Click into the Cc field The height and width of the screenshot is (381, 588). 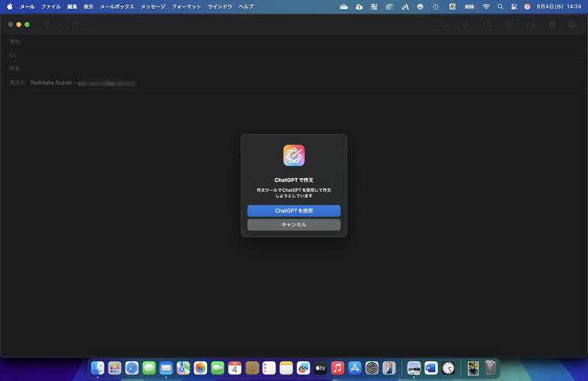(x=294, y=55)
